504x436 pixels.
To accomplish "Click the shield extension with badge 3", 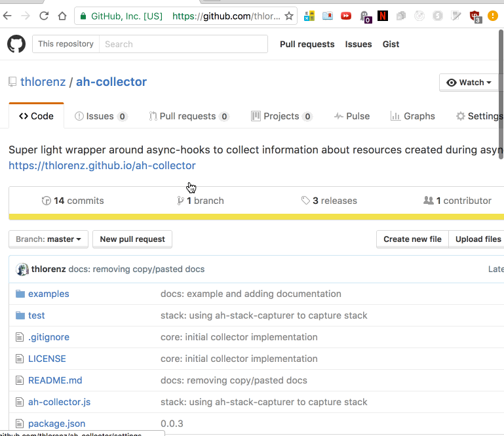I will coord(475,17).
